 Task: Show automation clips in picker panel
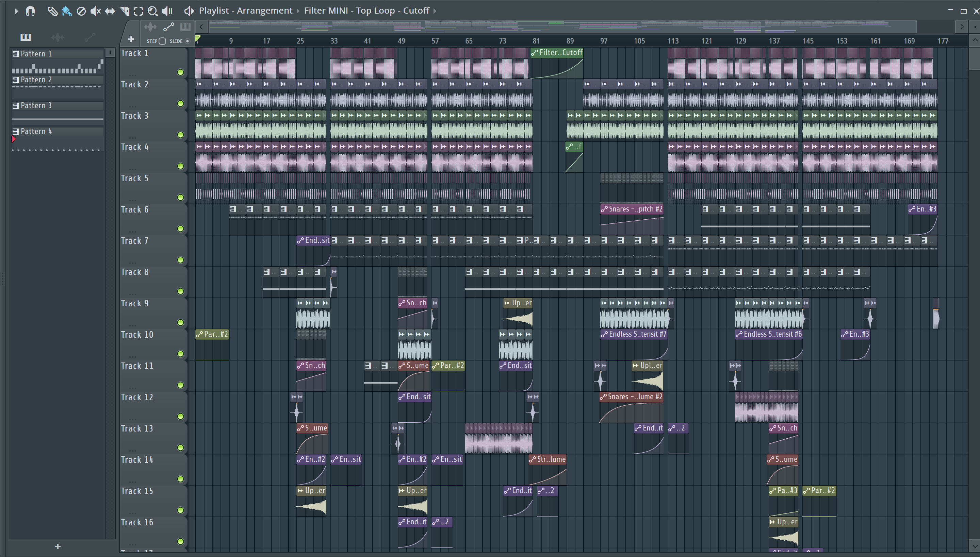click(90, 37)
